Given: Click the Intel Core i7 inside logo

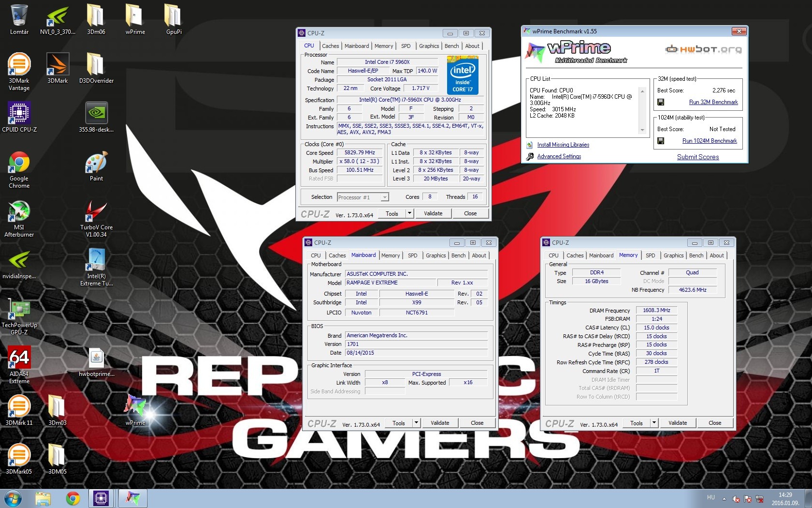Looking at the screenshot, I should click(463, 75).
